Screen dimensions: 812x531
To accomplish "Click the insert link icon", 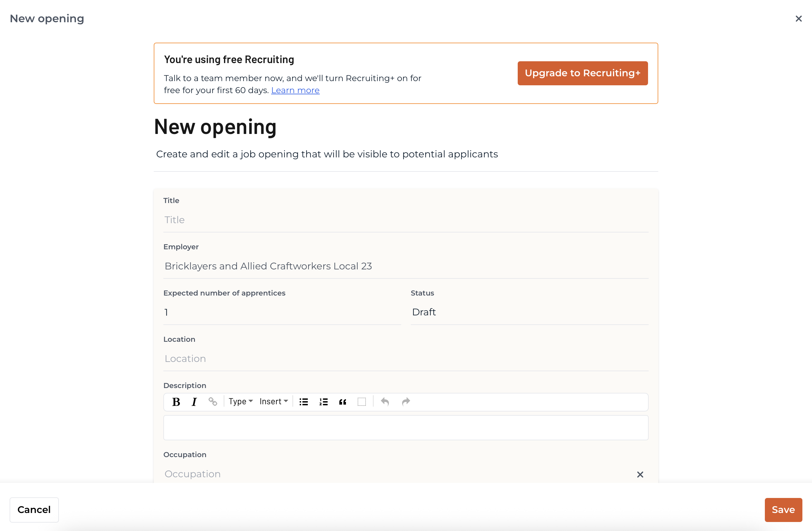I will click(213, 402).
